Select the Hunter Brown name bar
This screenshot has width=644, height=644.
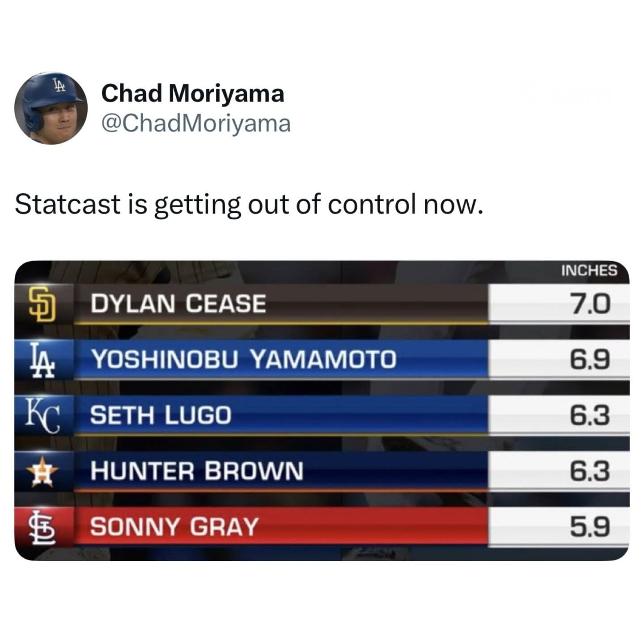click(277, 471)
